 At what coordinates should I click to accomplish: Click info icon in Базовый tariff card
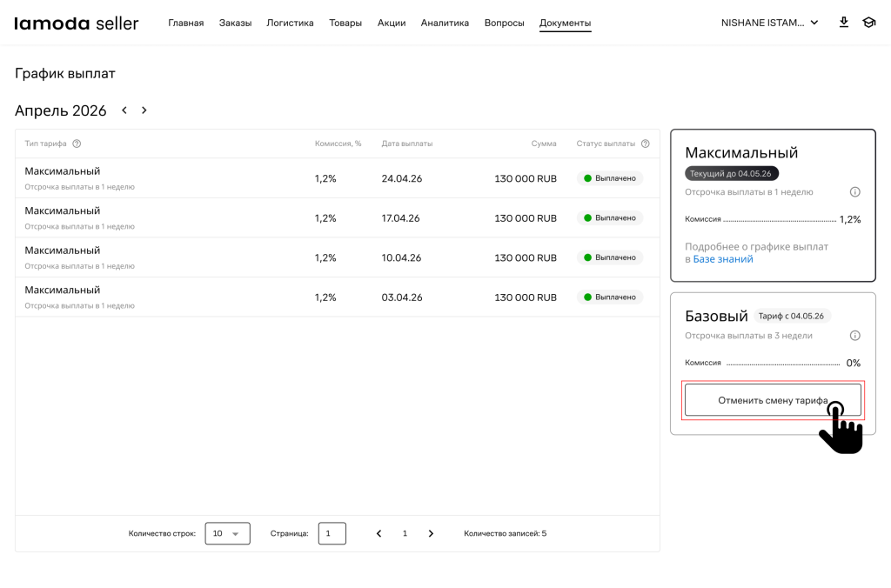pyautogui.click(x=854, y=336)
